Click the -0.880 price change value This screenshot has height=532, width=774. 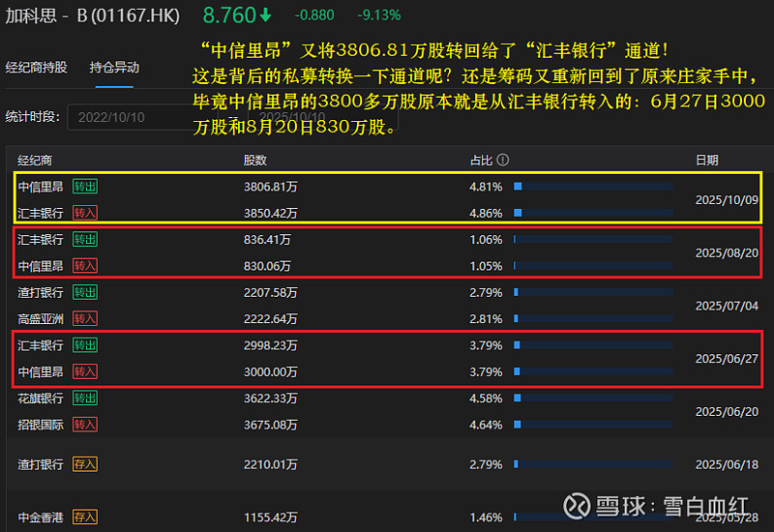314,15
